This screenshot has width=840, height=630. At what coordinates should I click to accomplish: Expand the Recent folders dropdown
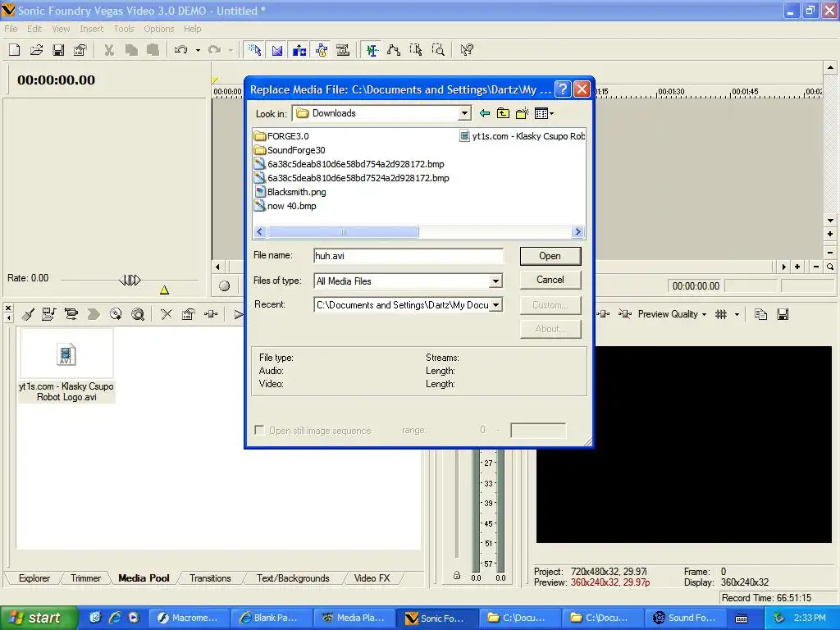496,305
